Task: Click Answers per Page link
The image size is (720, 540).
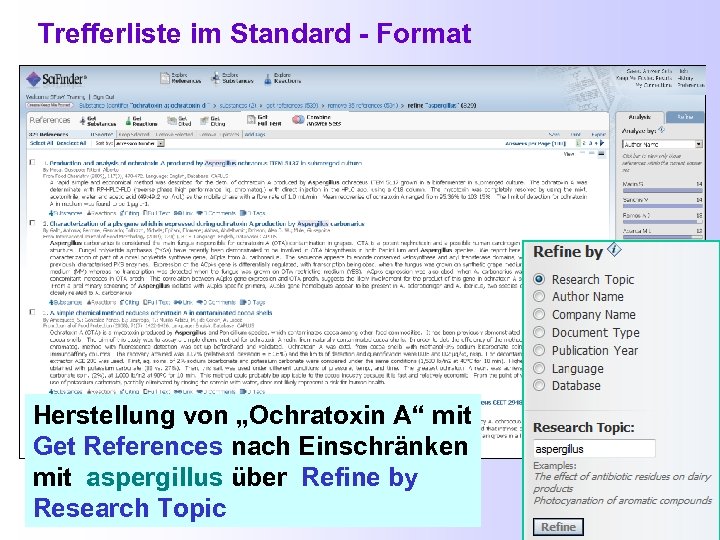Action: (x=535, y=143)
